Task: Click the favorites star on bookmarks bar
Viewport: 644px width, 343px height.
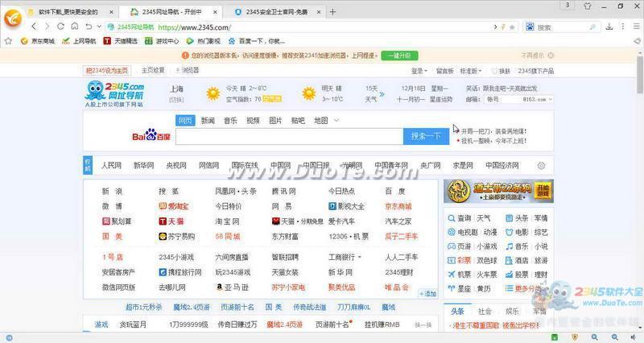Action: pyautogui.click(x=8, y=41)
